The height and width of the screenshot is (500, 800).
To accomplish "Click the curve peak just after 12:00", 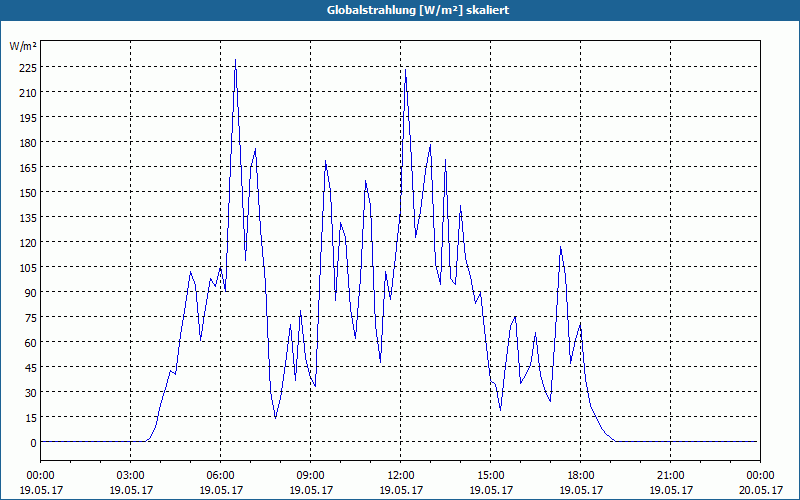I will (x=405, y=70).
